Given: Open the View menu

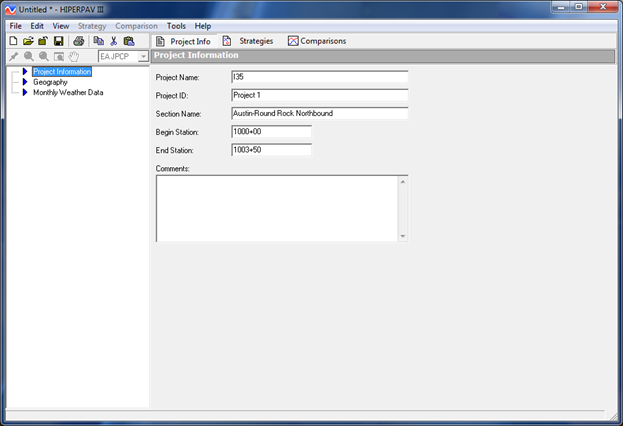Looking at the screenshot, I should [61, 26].
